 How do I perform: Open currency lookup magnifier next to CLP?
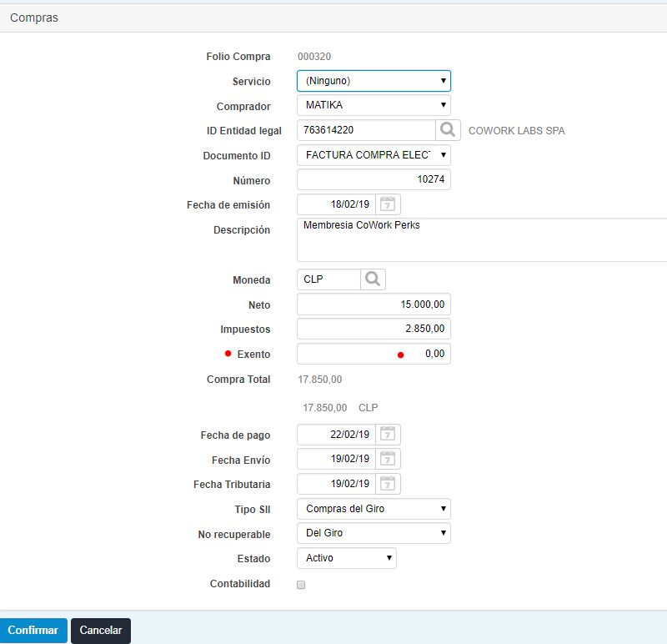click(373, 279)
